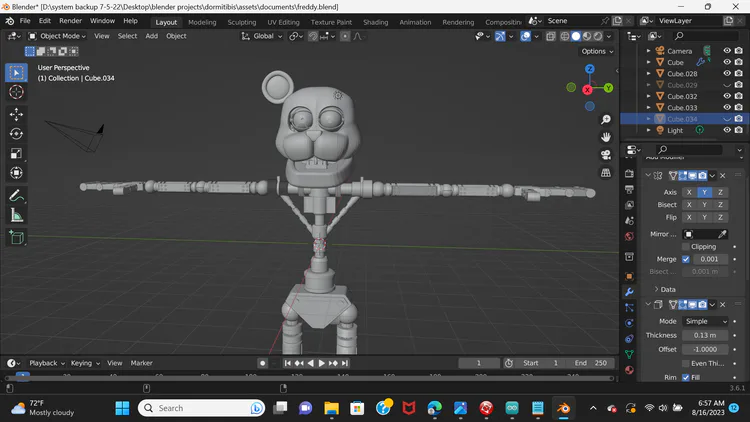Play the animation forward
The image size is (750, 422).
(x=322, y=363)
